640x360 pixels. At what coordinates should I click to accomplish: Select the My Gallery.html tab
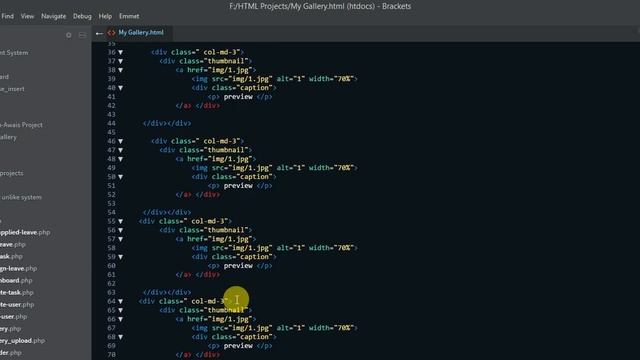click(141, 33)
